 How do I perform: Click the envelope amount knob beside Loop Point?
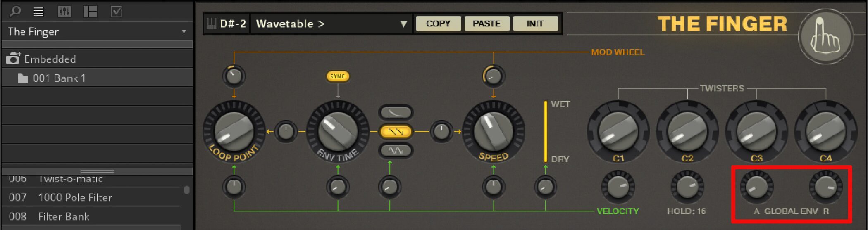pyautogui.click(x=286, y=132)
